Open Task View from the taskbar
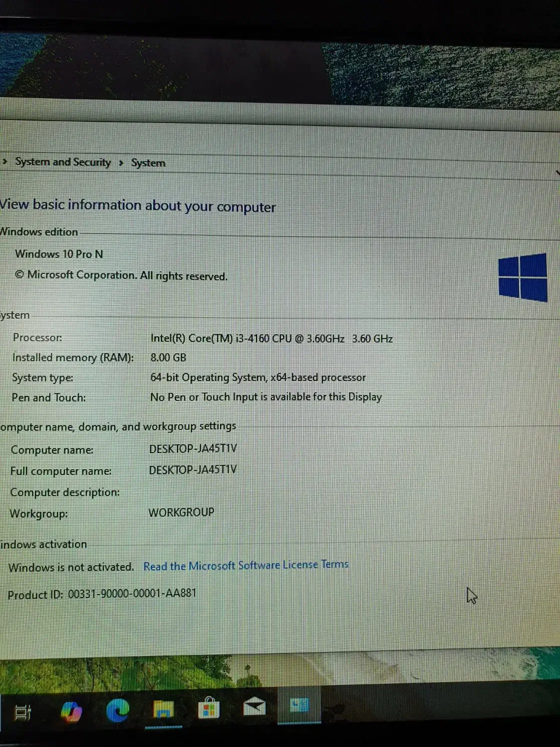Viewport: 560px width, 747px height. point(22,712)
